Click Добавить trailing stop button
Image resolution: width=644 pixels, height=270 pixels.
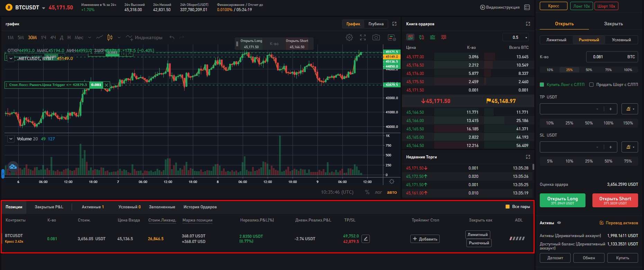click(425, 239)
